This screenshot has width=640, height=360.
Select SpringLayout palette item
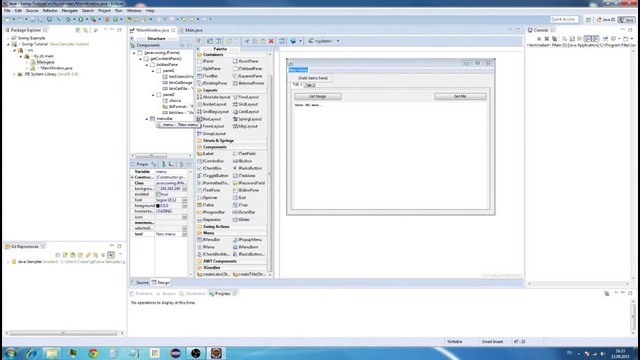[249, 119]
